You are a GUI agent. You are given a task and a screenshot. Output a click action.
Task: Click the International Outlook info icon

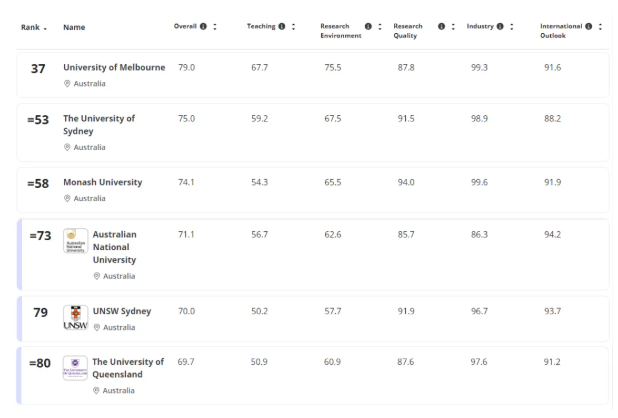point(589,26)
